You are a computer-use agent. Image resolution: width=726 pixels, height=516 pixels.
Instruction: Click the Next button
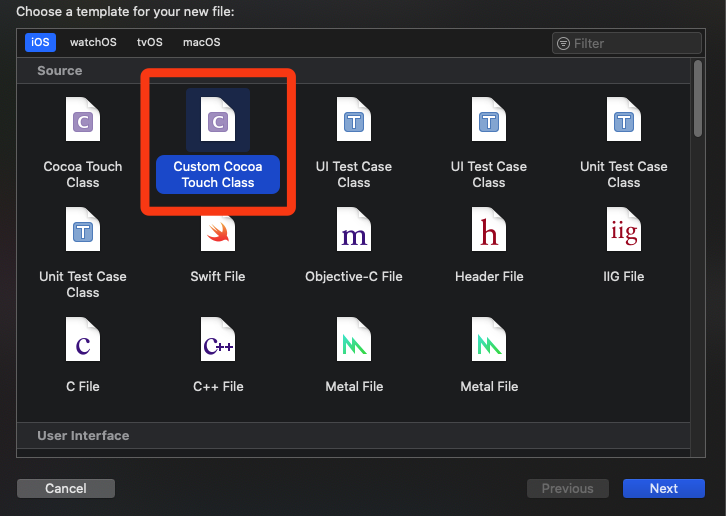[x=663, y=488]
